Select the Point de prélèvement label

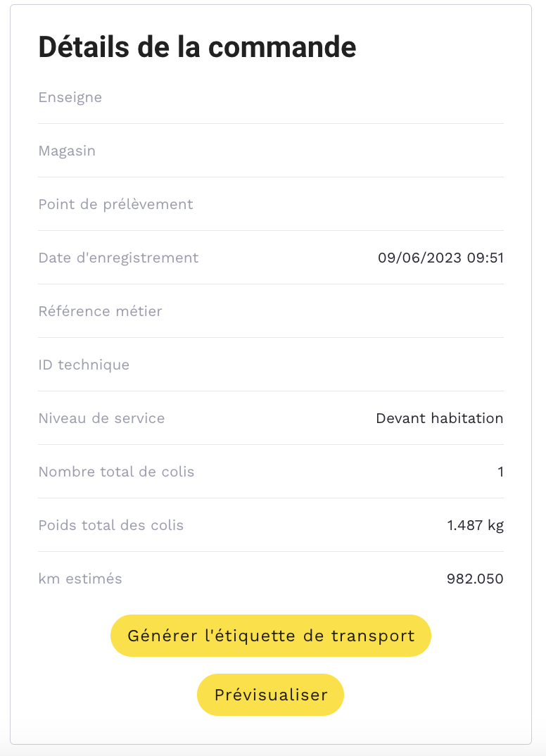point(115,204)
